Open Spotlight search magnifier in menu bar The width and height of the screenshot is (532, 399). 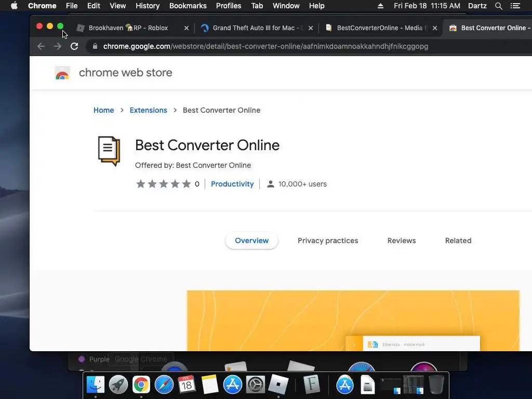coord(498,6)
